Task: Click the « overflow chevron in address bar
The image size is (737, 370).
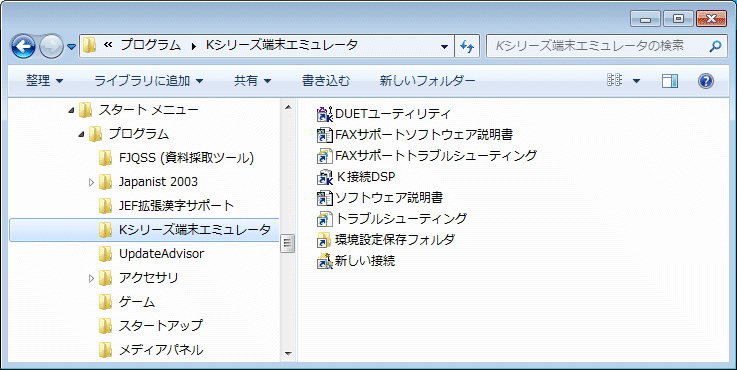Action: tap(108, 46)
